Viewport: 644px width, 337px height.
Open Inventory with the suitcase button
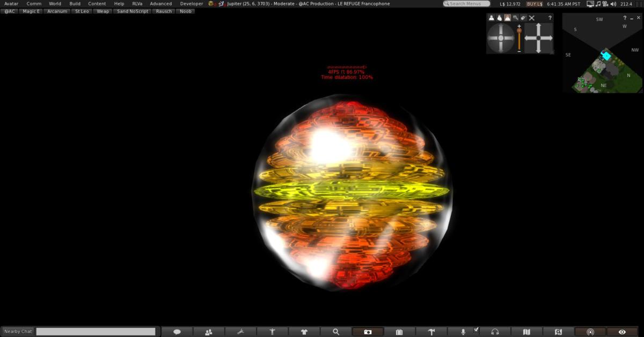click(x=399, y=332)
